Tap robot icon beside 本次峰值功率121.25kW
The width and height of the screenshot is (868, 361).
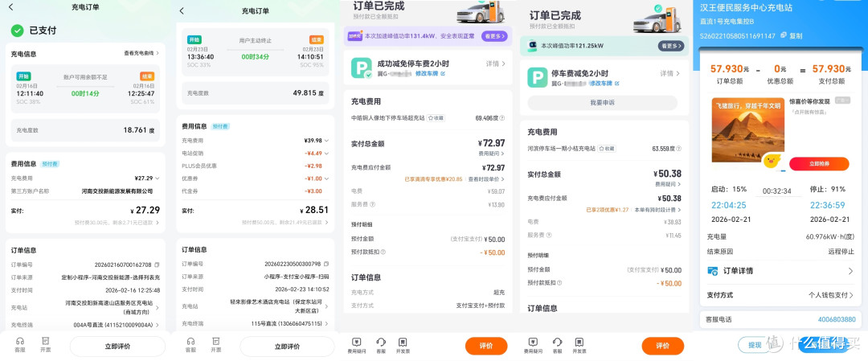click(x=531, y=46)
